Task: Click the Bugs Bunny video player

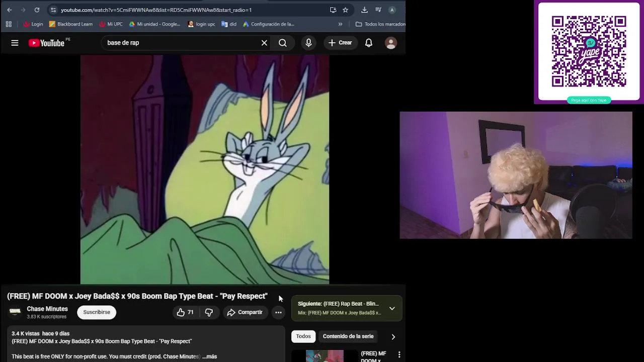Action: (x=205, y=169)
